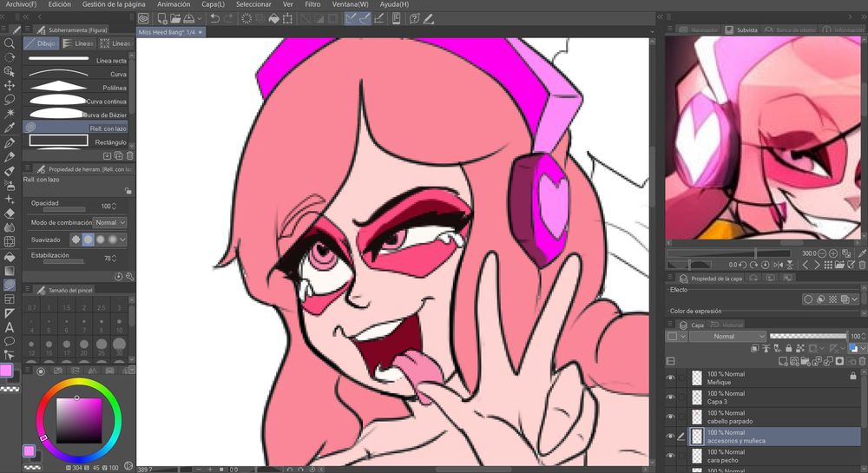Open the Filtro menu
Screen dimensions: 868x473
point(312,4)
